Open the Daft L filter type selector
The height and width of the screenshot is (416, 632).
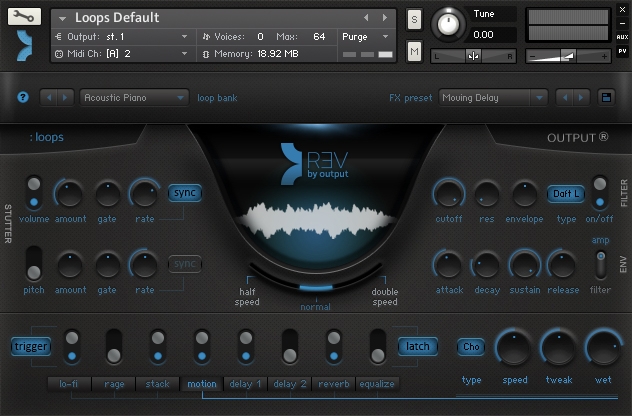(x=566, y=194)
